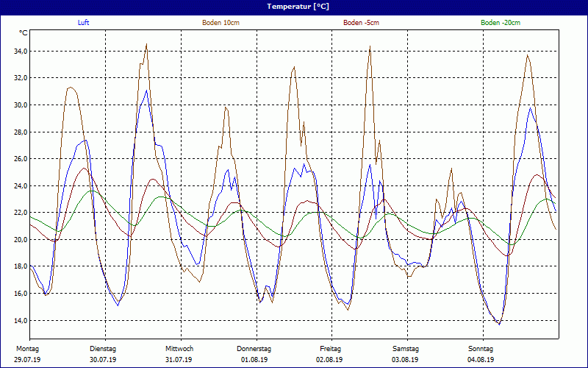The width and height of the screenshot is (588, 368).
Task: Click the 'Mittwoch' day label
Action: [x=179, y=349]
